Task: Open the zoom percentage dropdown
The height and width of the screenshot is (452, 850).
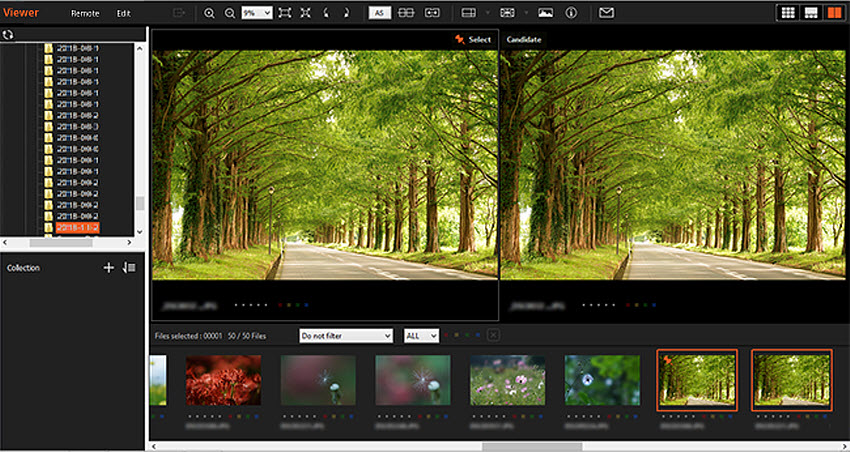Action: [x=257, y=14]
